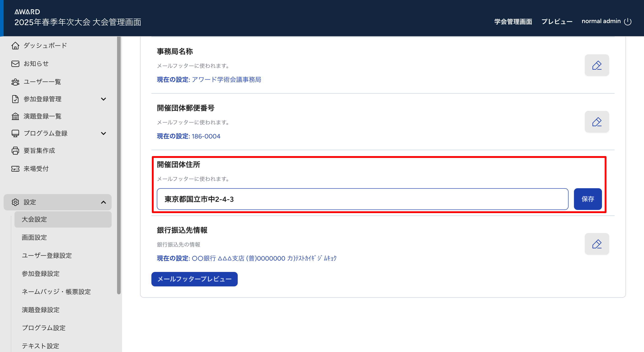Click the お知らせ envelope icon

15,64
